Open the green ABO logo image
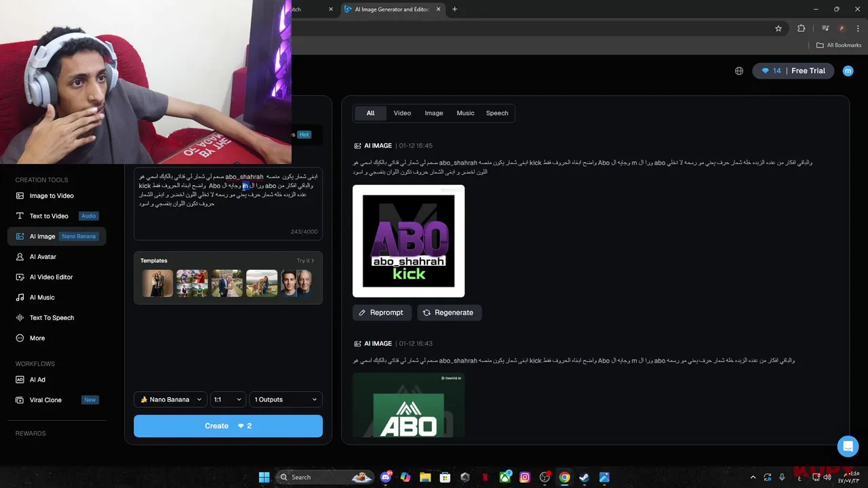Viewport: 868px width, 488px height. pyautogui.click(x=408, y=405)
